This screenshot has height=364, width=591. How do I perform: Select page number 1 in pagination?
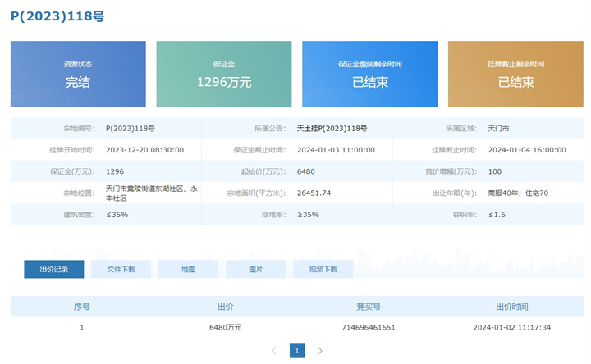pos(297,351)
